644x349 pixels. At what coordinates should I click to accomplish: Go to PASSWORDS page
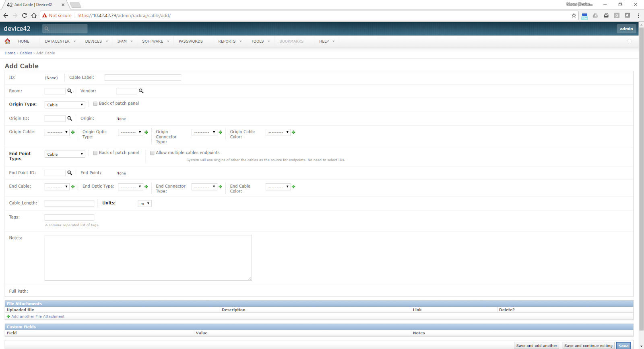point(191,41)
